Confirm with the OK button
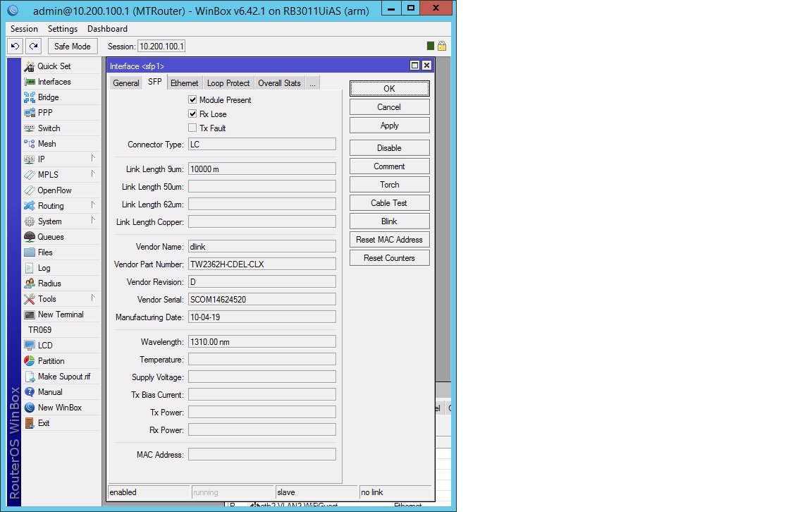The image size is (812, 512). point(389,89)
